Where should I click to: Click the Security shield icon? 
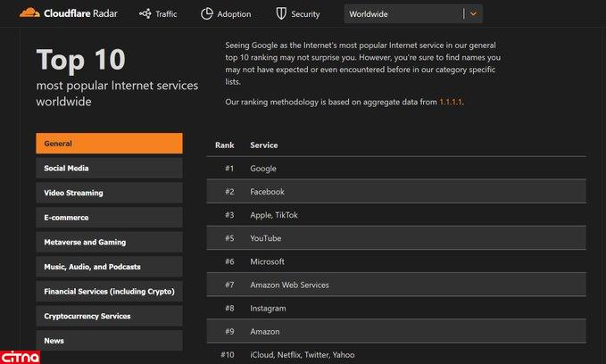pyautogui.click(x=281, y=14)
